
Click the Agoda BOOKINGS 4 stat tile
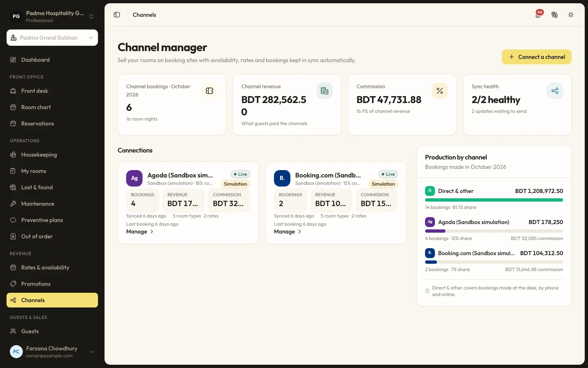143,200
